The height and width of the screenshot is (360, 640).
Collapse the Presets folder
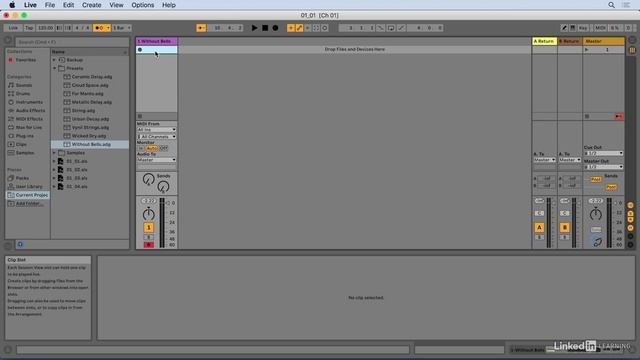(x=54, y=69)
